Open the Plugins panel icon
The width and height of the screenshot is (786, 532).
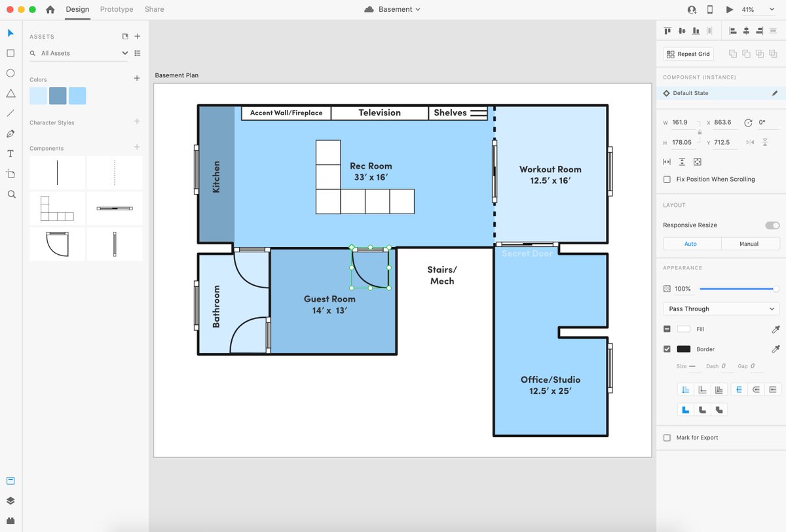pyautogui.click(x=10, y=520)
